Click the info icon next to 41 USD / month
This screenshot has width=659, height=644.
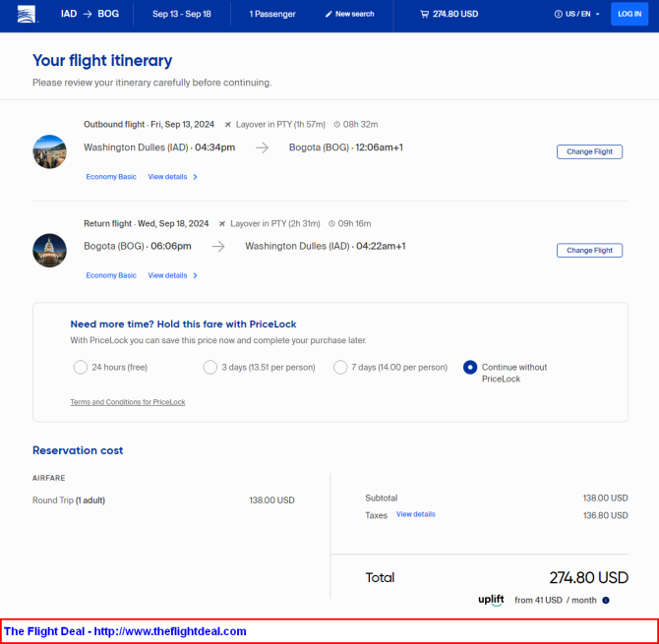pyautogui.click(x=606, y=601)
